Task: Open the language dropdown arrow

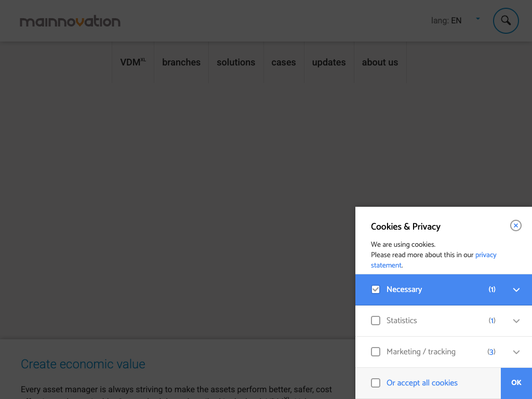Action: pyautogui.click(x=478, y=19)
